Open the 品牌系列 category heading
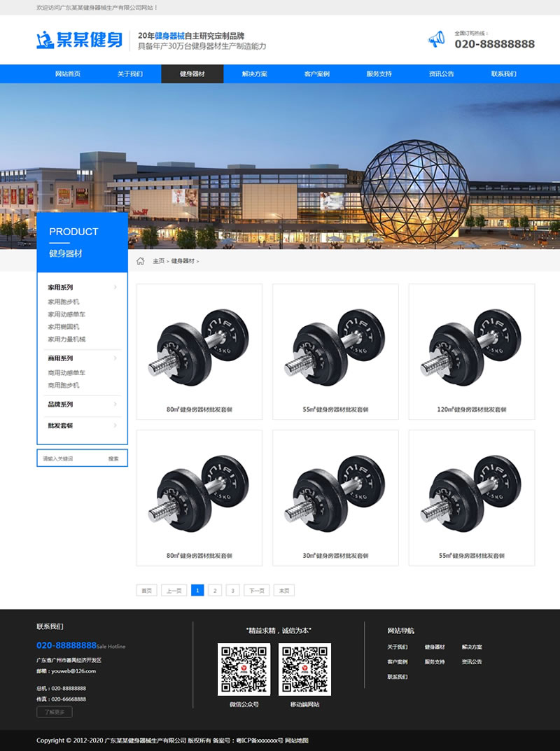The height and width of the screenshot is (751, 560). 60,405
